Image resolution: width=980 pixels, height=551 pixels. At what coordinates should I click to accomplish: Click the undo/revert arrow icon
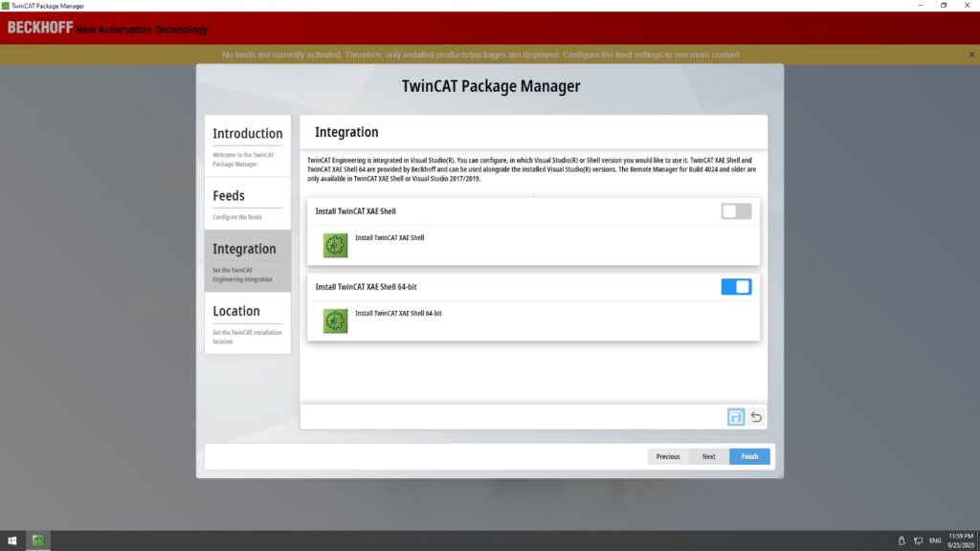[x=756, y=417]
